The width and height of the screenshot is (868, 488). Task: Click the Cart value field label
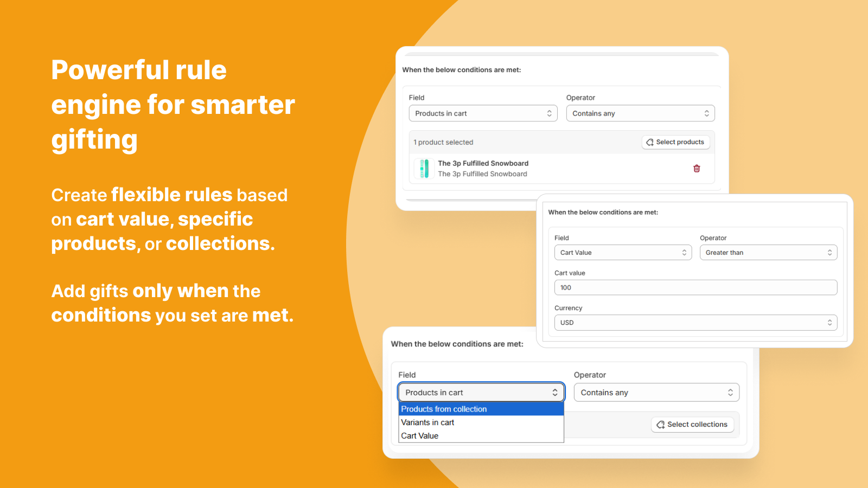click(570, 273)
